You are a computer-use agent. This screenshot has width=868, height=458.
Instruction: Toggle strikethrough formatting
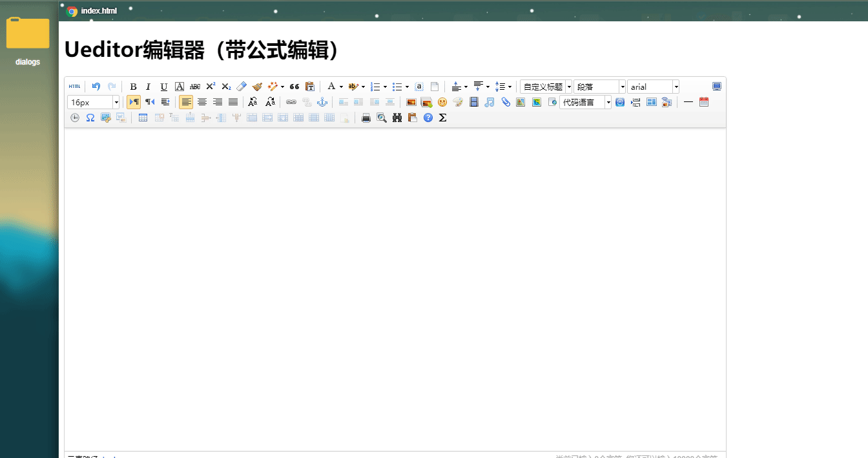[195, 87]
